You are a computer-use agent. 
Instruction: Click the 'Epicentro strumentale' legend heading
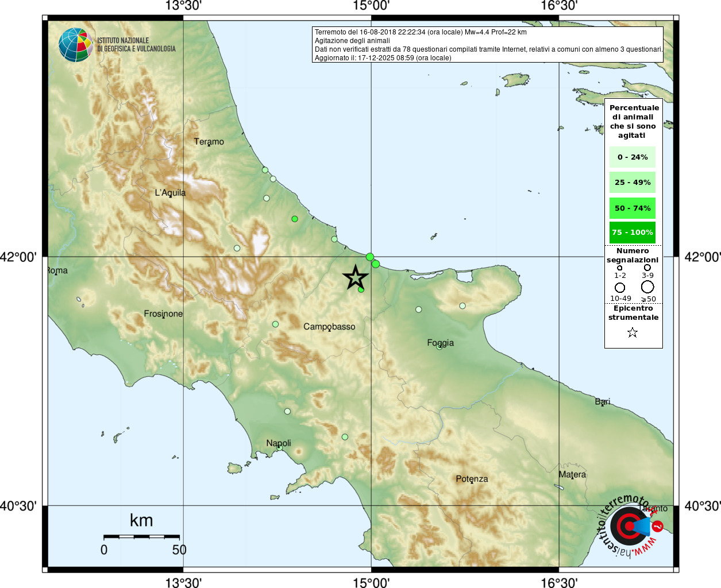633,313
